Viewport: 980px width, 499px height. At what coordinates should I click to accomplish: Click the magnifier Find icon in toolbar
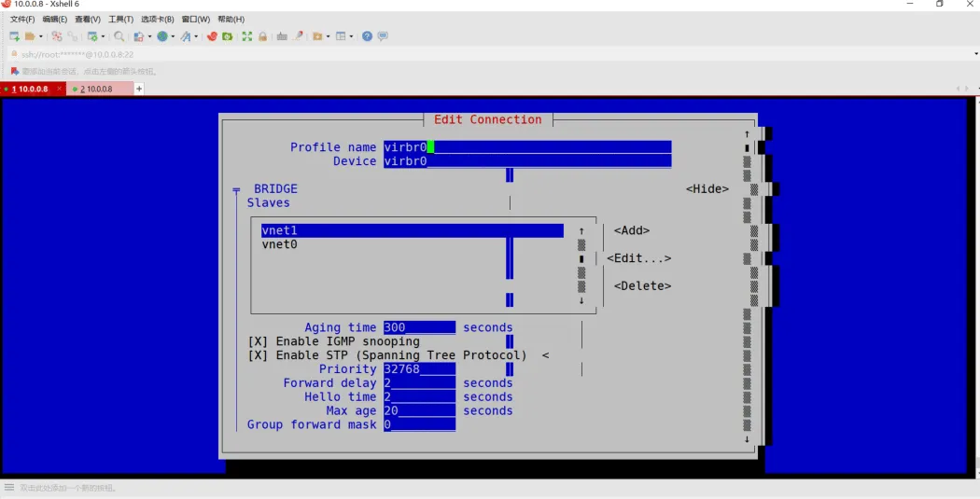click(x=119, y=36)
